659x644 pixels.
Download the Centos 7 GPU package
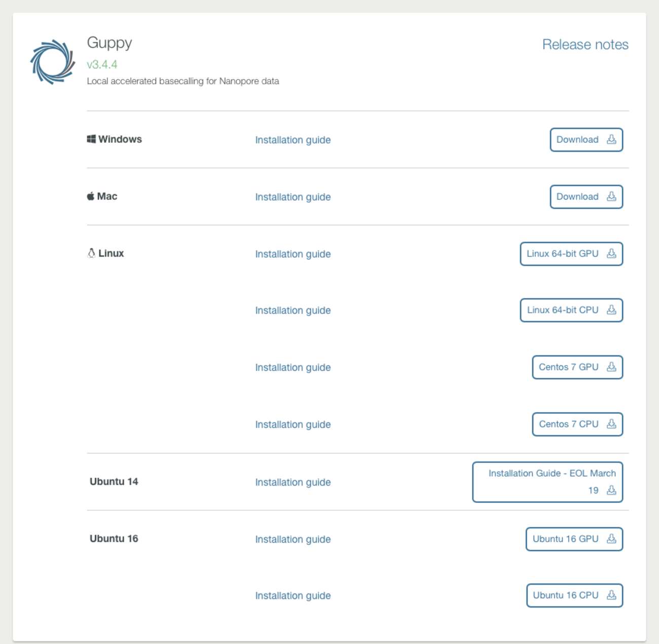pos(577,367)
